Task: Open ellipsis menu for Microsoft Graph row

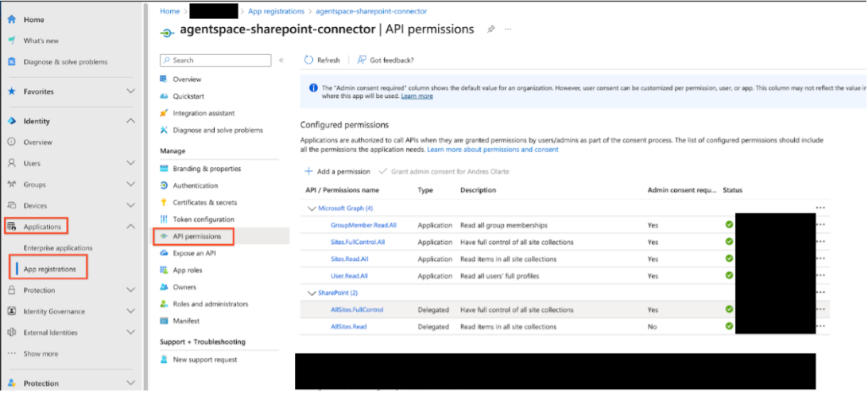Action: coord(820,208)
